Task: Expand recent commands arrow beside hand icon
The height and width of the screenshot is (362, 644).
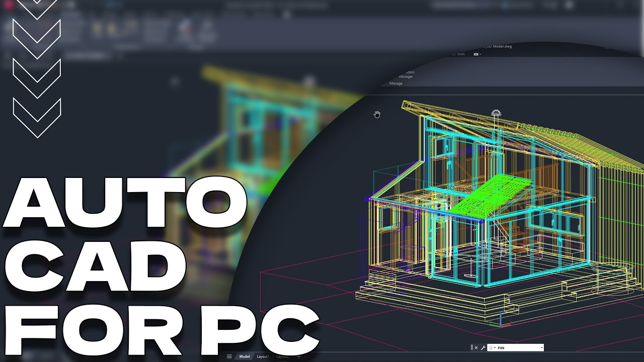Action: [x=495, y=347]
